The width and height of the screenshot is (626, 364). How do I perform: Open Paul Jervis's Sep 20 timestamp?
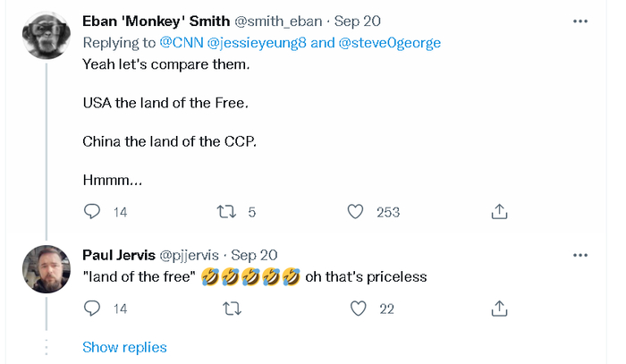point(254,255)
